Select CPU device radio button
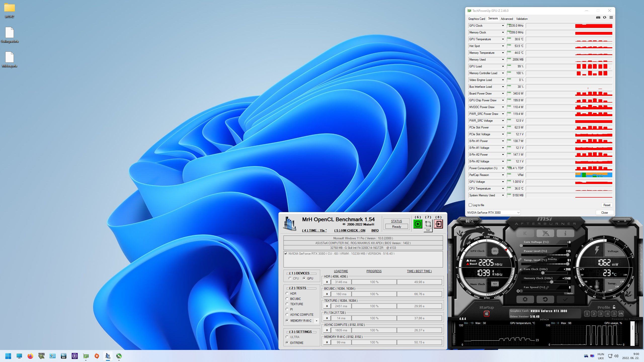This screenshot has height=362, width=644. point(290,278)
